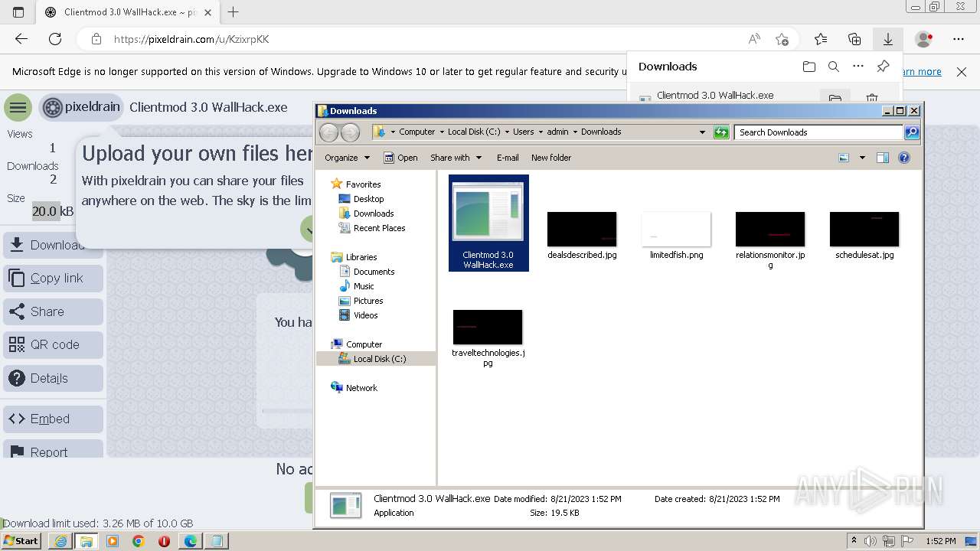The height and width of the screenshot is (551, 980).
Task: Toggle Edge downloads toolbar icon
Action: pos(888,39)
